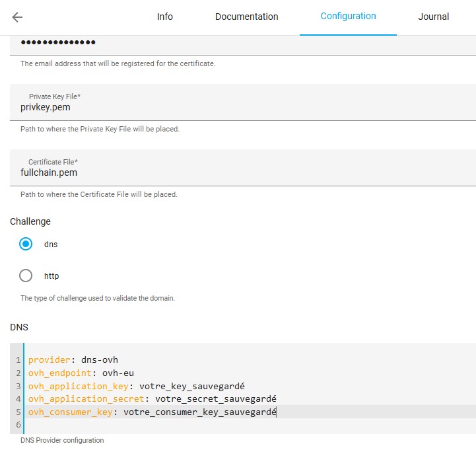Place cursor at end of ovh_consumer_key line
This screenshot has height=450, width=476.
[277, 412]
